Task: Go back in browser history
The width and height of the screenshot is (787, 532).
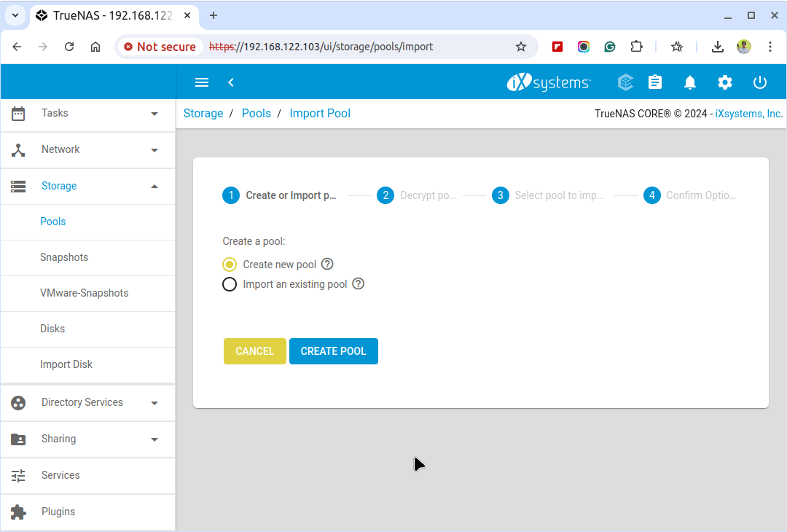Action: [17, 47]
